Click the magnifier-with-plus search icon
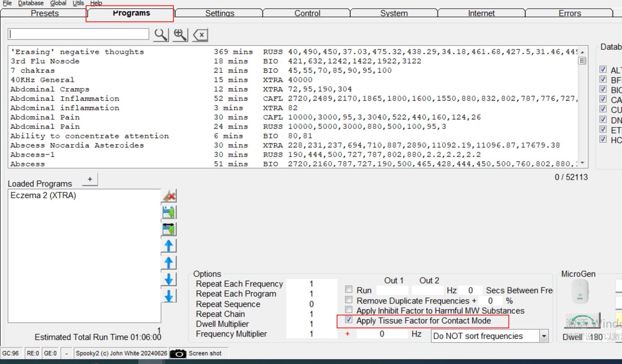 pos(180,35)
